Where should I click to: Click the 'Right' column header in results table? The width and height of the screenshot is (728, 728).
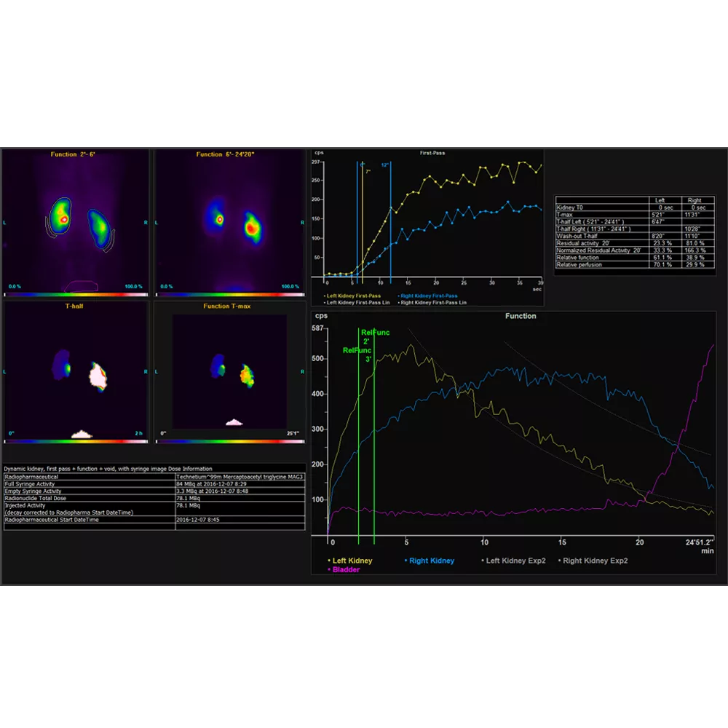pos(695,200)
